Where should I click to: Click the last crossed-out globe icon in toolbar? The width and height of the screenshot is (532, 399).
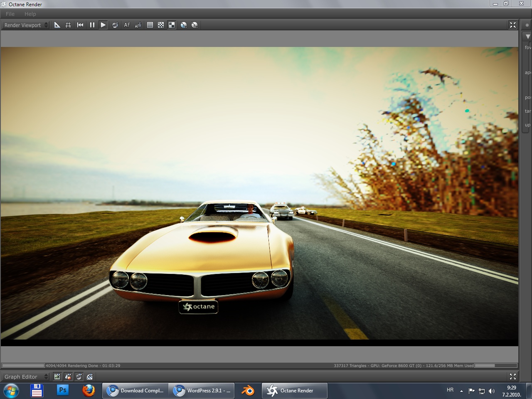point(195,25)
